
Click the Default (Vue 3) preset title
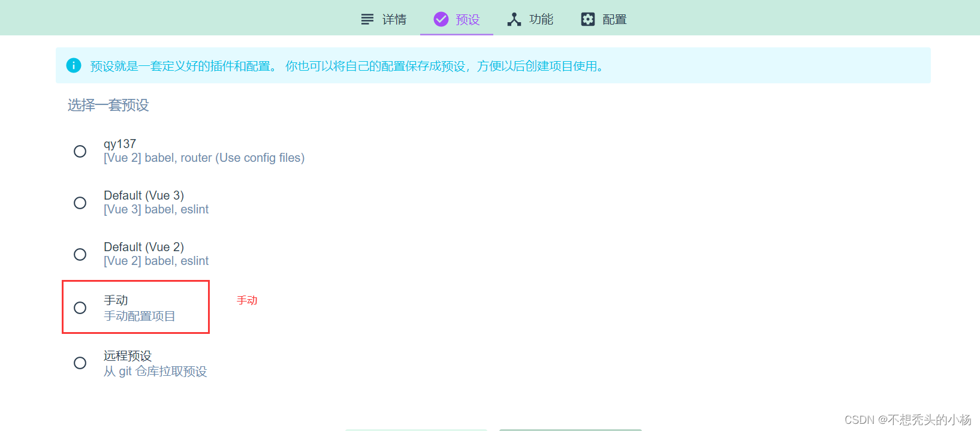(144, 195)
